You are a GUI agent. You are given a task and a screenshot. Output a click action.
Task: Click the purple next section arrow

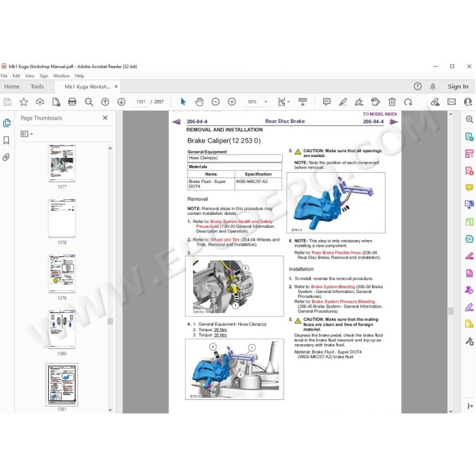pos(394,122)
